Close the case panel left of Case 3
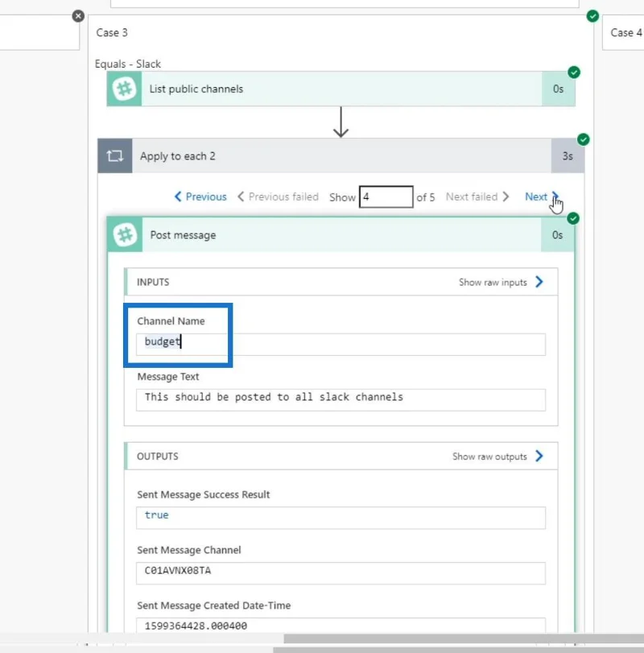The width and height of the screenshot is (644, 653). (78, 16)
